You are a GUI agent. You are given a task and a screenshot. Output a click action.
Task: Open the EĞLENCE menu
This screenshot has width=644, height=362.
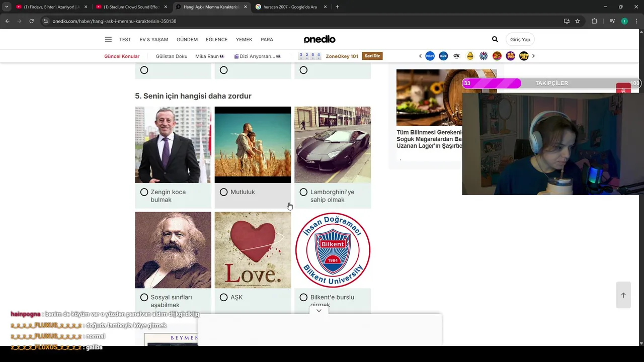[x=217, y=39]
